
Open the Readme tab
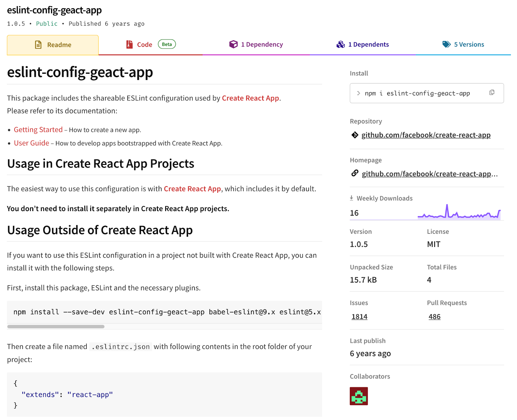tap(53, 45)
